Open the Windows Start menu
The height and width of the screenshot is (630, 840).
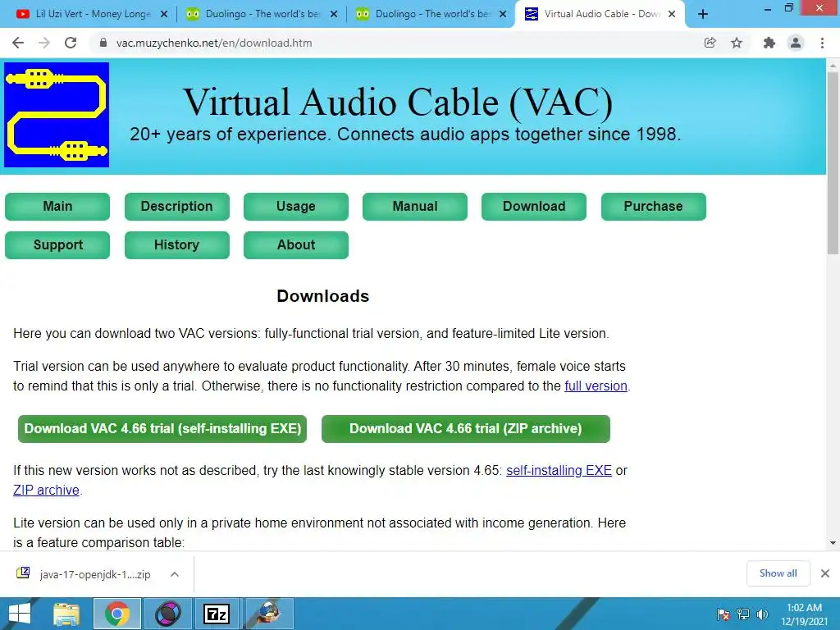click(21, 614)
